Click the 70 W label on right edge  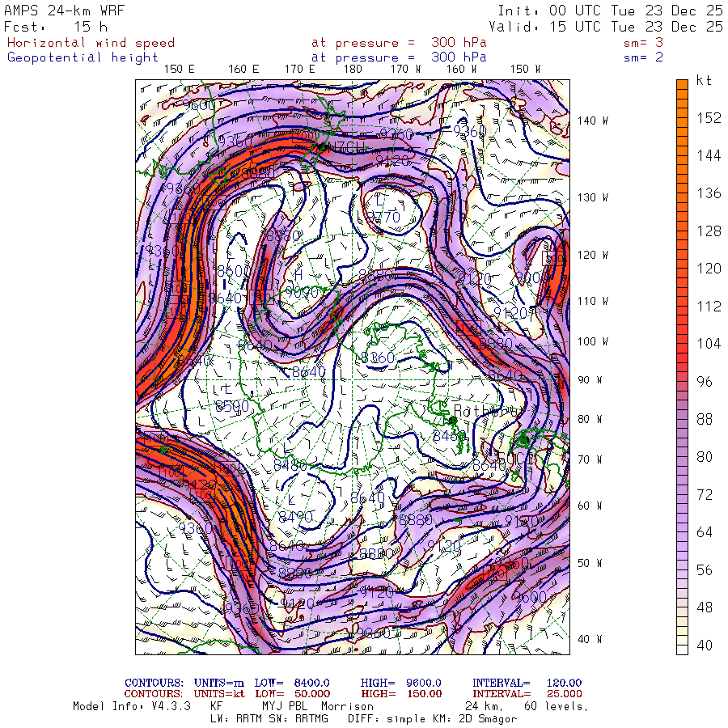[590, 459]
